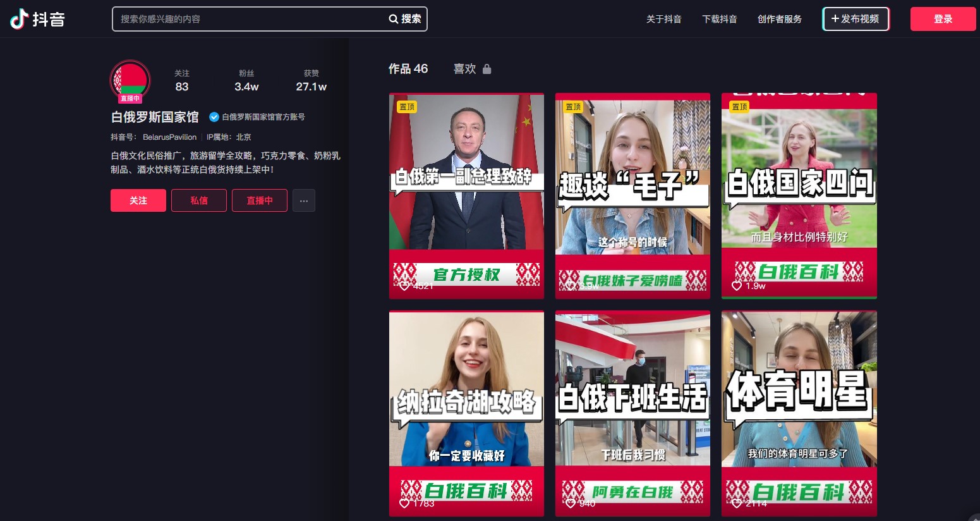Viewport: 980px width, 521px height.
Task: Click the heart icon showing 1.9w likes
Action: (736, 286)
